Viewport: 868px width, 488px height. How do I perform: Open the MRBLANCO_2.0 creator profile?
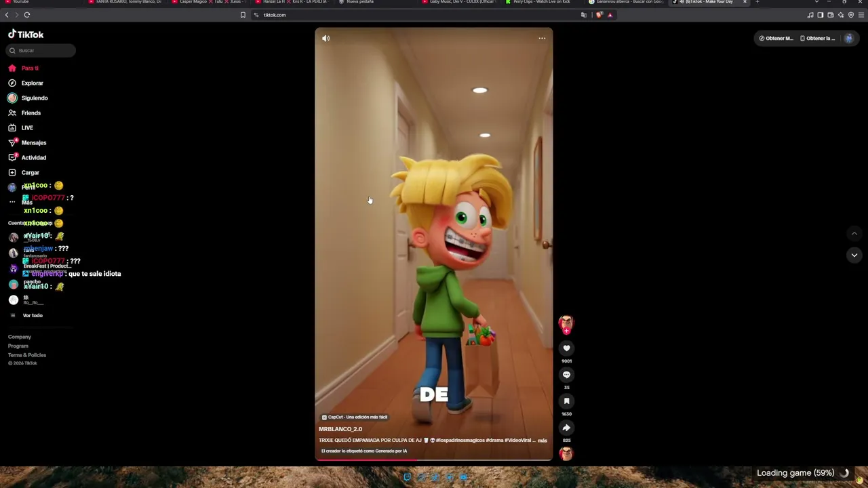[340, 429]
